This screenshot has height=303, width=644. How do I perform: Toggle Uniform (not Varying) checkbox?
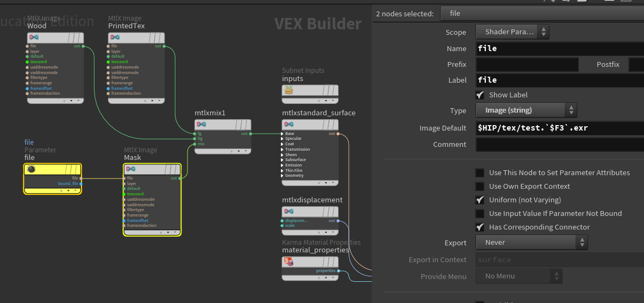pos(480,200)
